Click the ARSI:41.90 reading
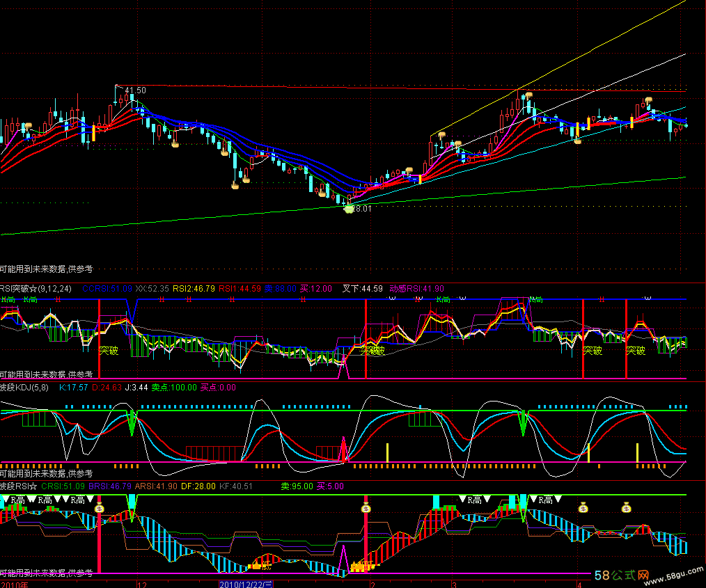The width and height of the screenshot is (706, 588). (x=156, y=486)
